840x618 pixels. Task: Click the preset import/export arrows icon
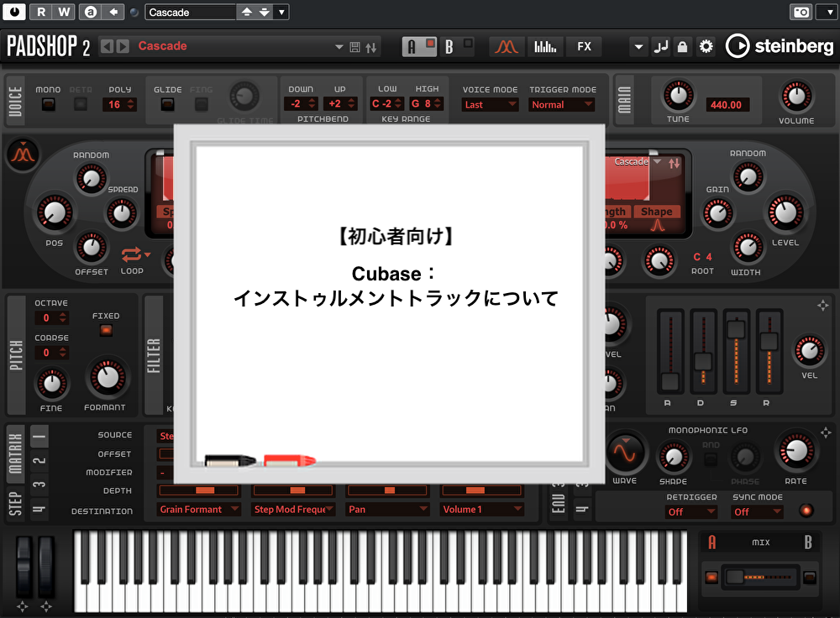tap(371, 47)
